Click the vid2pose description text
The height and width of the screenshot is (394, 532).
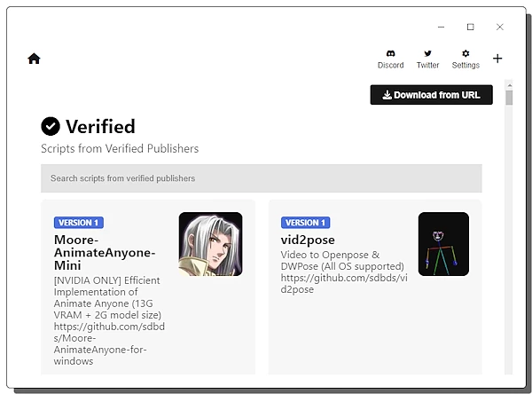[344, 272]
